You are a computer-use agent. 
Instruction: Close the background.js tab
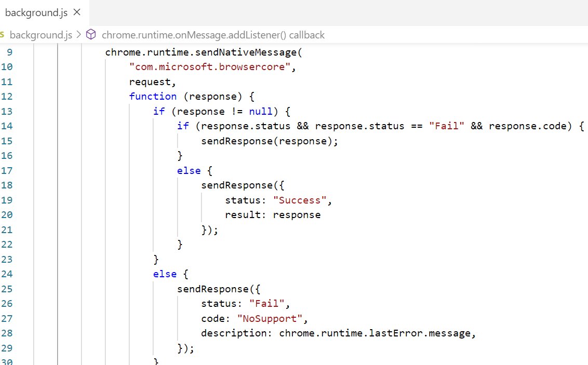[x=76, y=12]
